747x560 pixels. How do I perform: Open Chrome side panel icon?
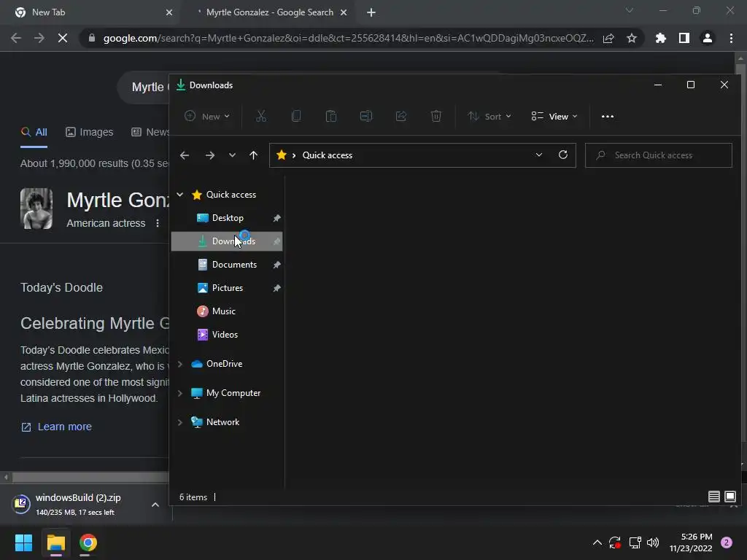pos(684,38)
